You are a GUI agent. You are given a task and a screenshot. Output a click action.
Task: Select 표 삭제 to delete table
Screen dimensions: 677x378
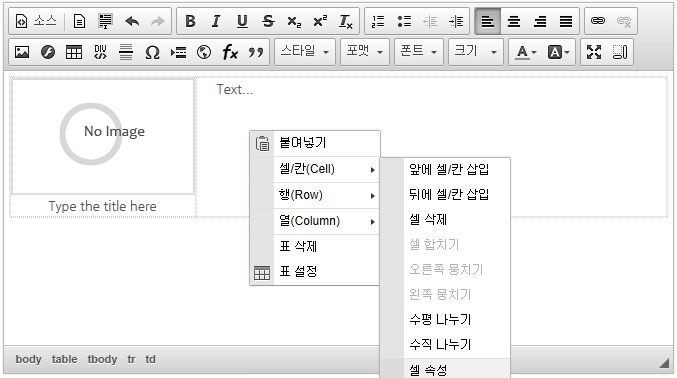pyautogui.click(x=315, y=247)
